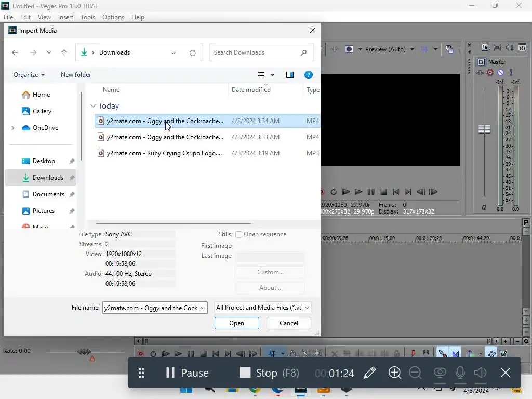Pause the screen recording
Screen dimensions: 532x399
click(187, 373)
